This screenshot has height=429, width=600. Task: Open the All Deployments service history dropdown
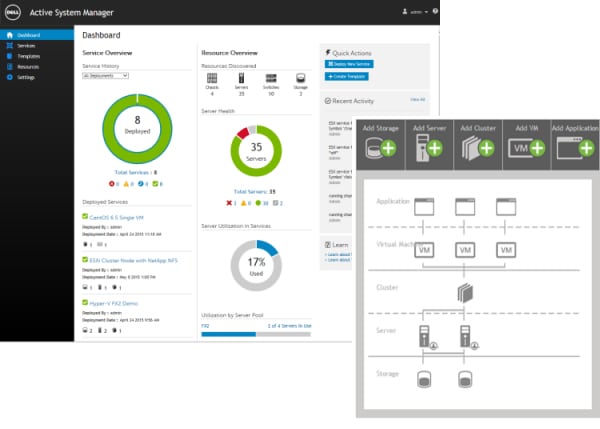pyautogui.click(x=105, y=76)
